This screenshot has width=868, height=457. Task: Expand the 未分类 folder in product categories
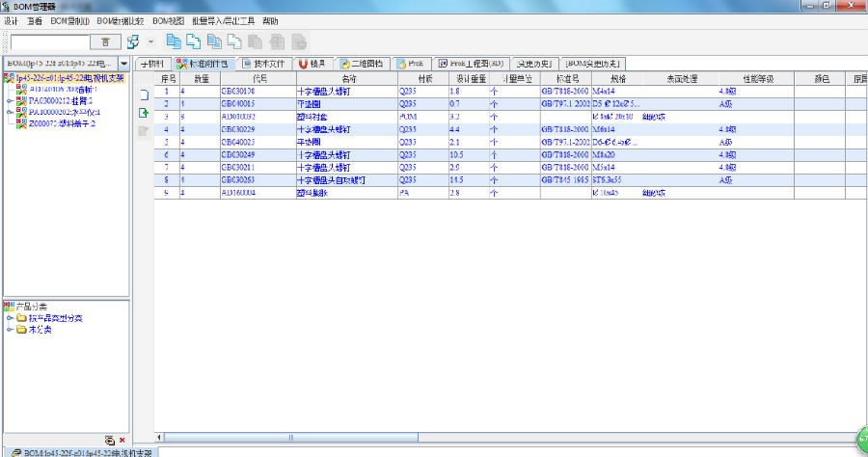tap(9, 330)
